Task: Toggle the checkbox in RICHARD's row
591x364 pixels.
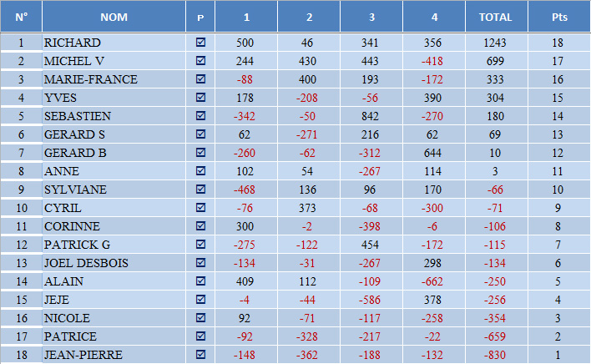Action: (x=200, y=43)
